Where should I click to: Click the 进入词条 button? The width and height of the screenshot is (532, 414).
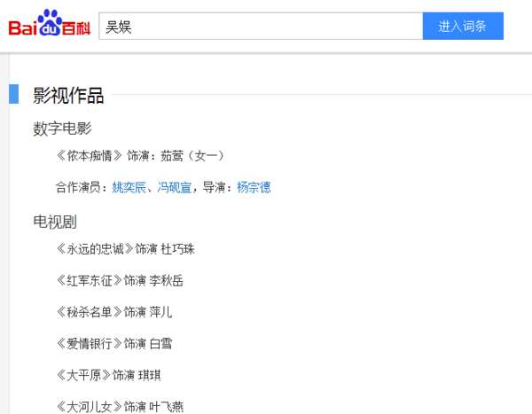coord(463,26)
